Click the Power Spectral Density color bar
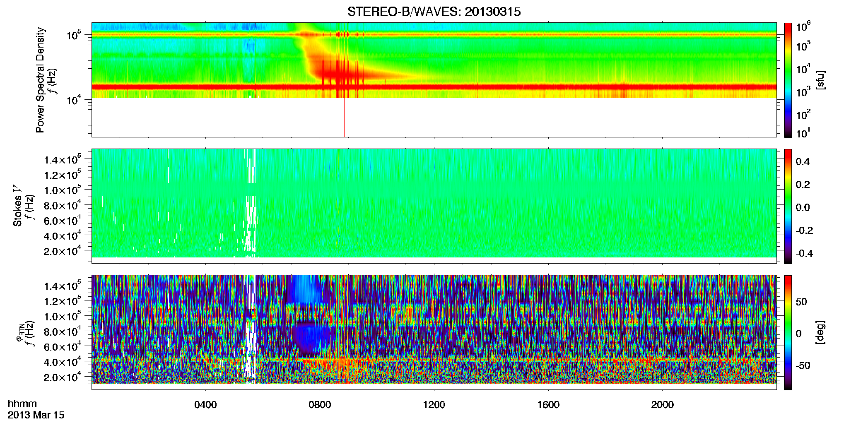This screenshot has height=447, width=868. pos(788,80)
